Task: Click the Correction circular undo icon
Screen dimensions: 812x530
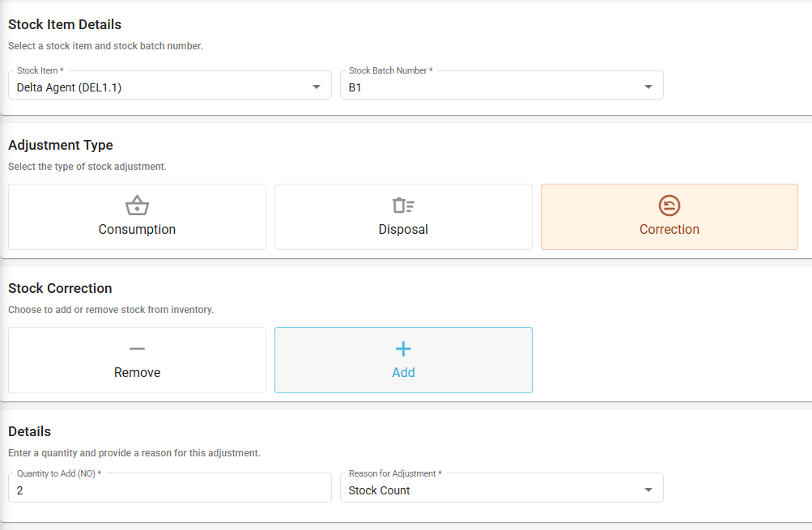Action: pos(670,206)
